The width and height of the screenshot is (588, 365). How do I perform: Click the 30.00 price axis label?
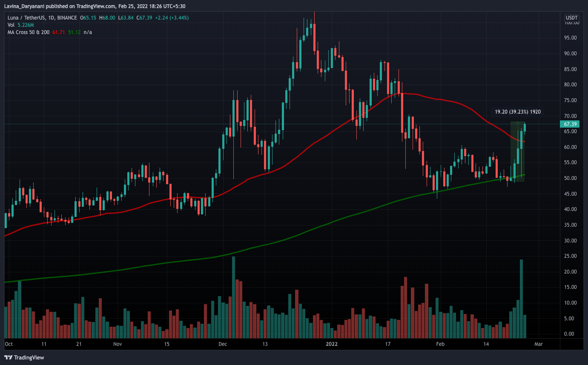[x=570, y=241]
